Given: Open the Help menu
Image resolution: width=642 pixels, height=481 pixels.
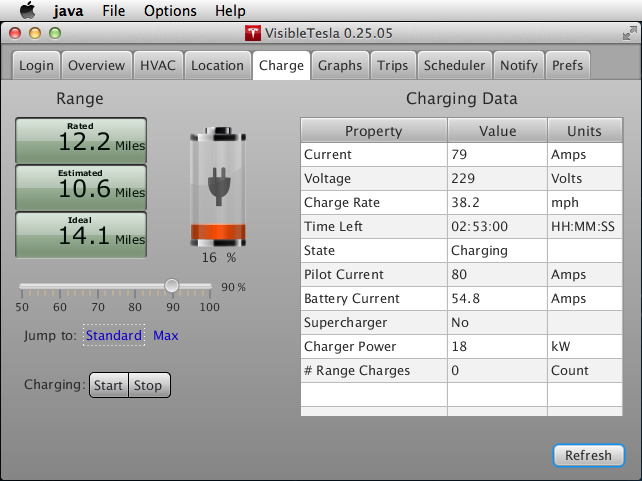Looking at the screenshot, I should click(230, 11).
